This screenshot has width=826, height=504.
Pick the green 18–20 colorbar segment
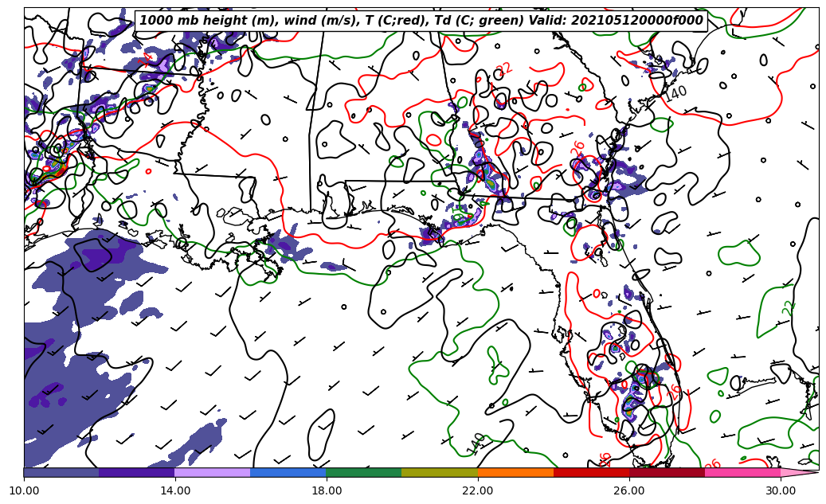coord(364,472)
